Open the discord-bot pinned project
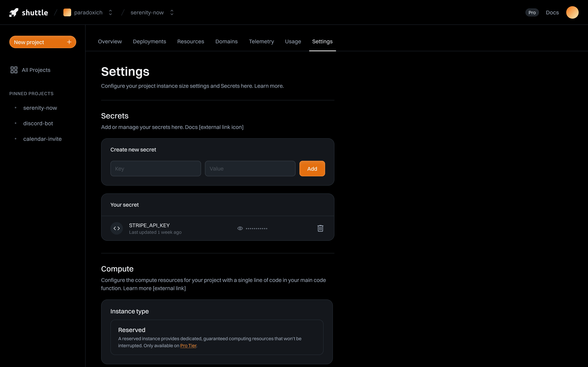This screenshot has height=367, width=588. pyautogui.click(x=38, y=123)
